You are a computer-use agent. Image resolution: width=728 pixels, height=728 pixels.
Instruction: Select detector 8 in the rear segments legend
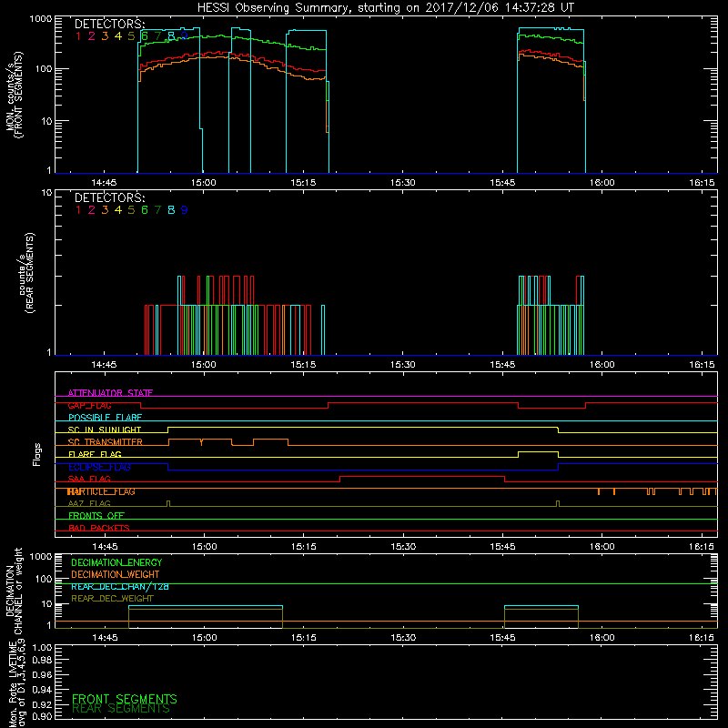coord(171,210)
